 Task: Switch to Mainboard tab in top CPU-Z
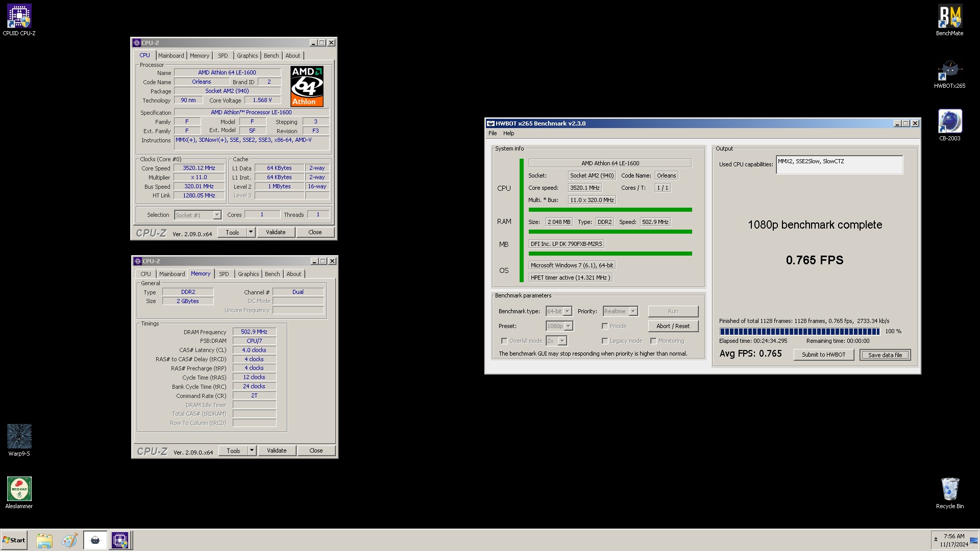171,56
